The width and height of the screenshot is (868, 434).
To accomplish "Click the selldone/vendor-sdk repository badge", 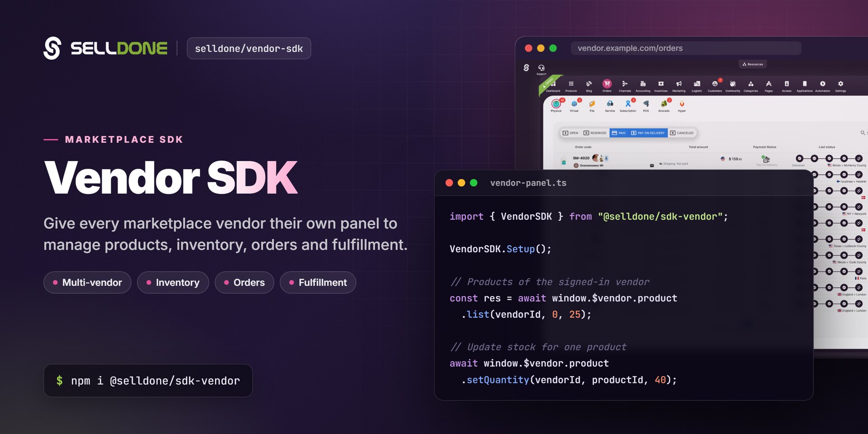I will coord(249,48).
